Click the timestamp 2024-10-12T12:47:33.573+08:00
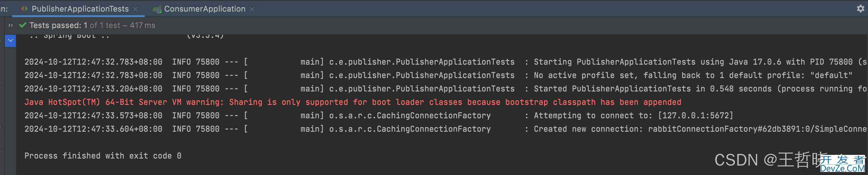Viewport: 868px width, 175px height. [x=93, y=116]
